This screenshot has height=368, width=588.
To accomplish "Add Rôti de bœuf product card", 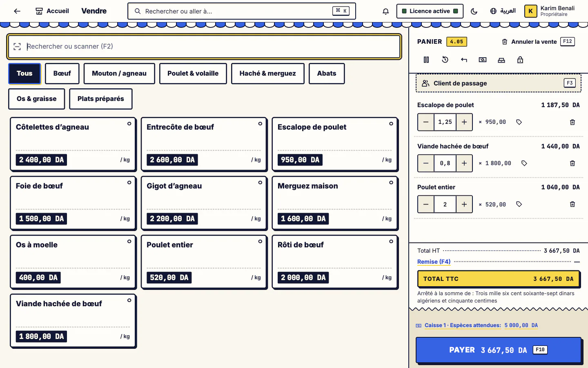I will (x=335, y=262).
